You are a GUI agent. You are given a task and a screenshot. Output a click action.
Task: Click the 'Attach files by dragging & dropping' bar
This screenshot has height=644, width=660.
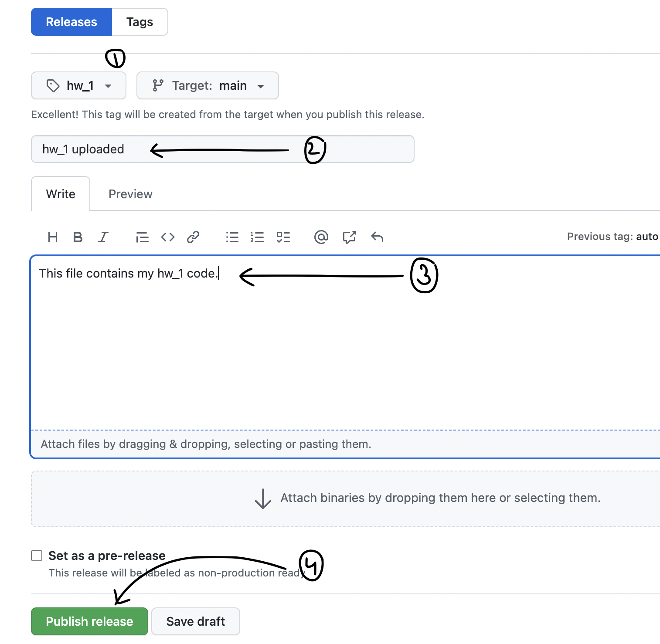point(345,444)
